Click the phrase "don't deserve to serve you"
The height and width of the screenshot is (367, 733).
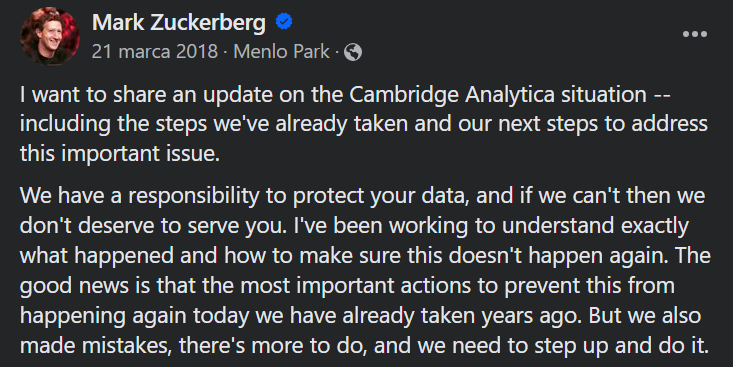pyautogui.click(x=151, y=225)
